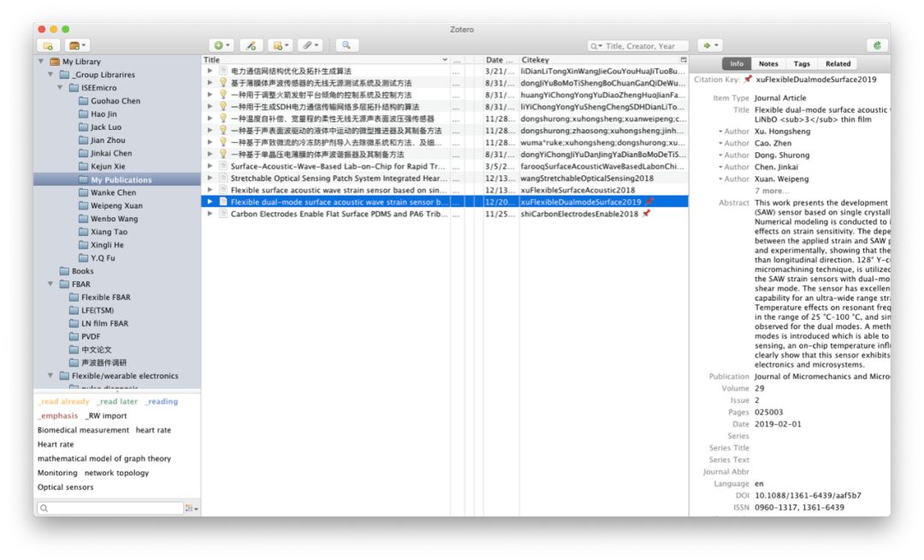Click the DOI value 10.1088/1361-6439/aaf5b7

[x=808, y=495]
